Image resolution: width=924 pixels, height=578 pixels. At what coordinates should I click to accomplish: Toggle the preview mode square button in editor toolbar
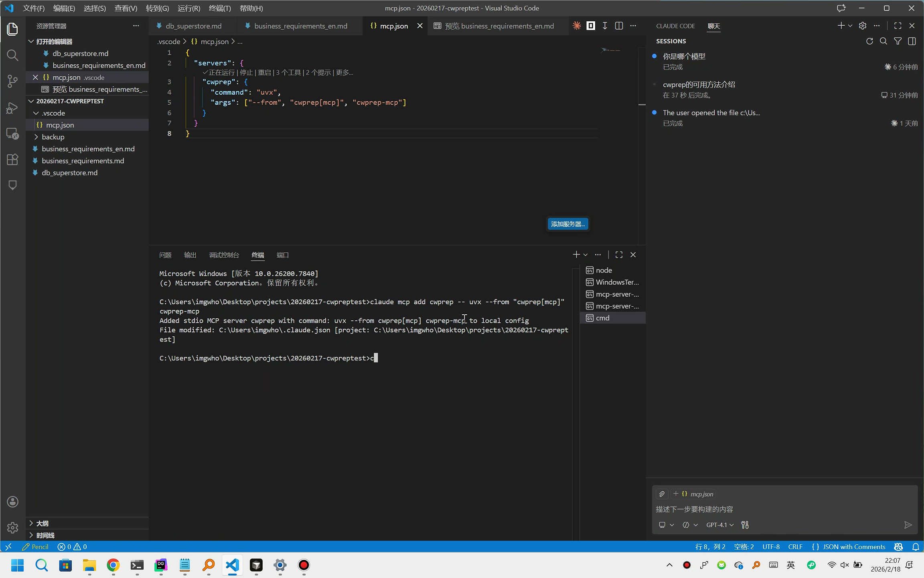tap(591, 26)
